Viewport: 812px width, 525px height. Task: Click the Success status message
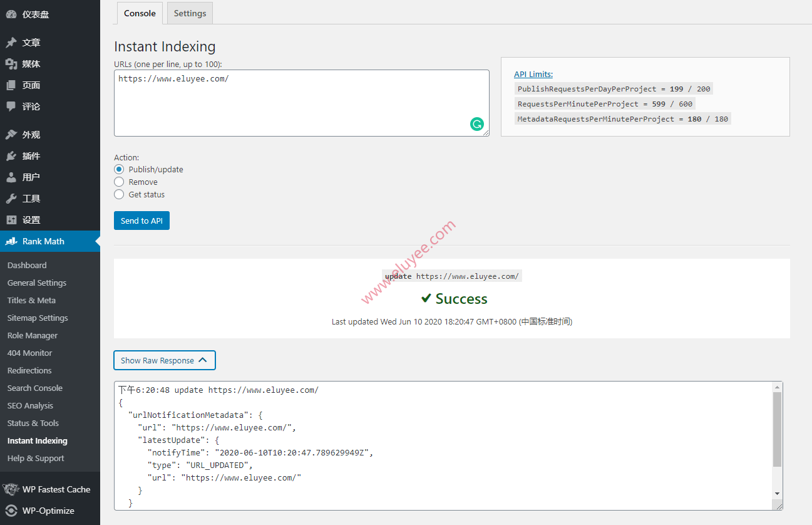(454, 299)
